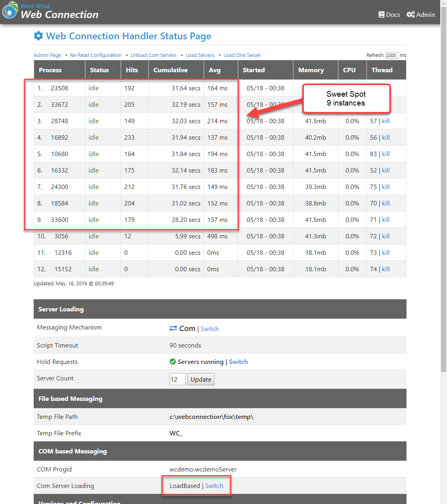Click the Load Servers link
447x504 pixels.
pyautogui.click(x=200, y=55)
